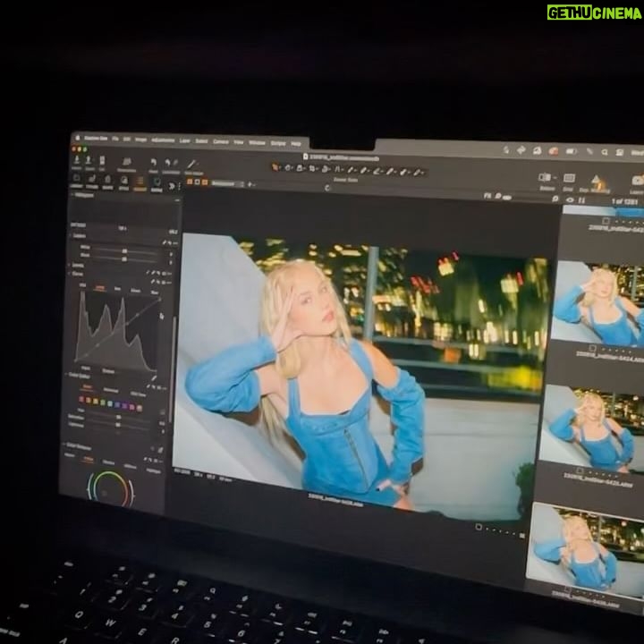Click the Fit zoom button above the viewer

pyautogui.click(x=487, y=196)
